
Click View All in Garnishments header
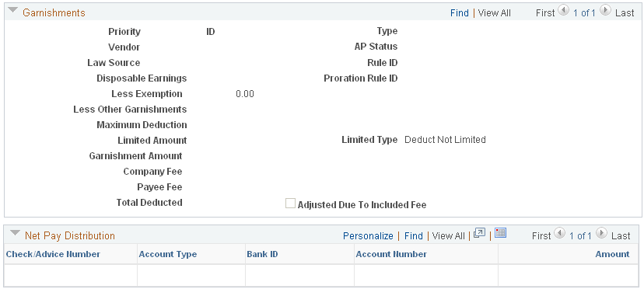pyautogui.click(x=494, y=12)
